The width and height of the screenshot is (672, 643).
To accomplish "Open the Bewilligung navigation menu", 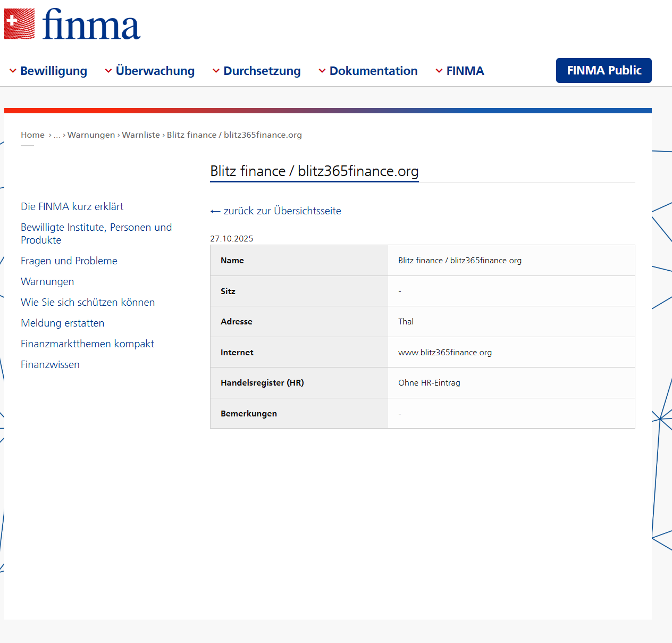I will 54,71.
